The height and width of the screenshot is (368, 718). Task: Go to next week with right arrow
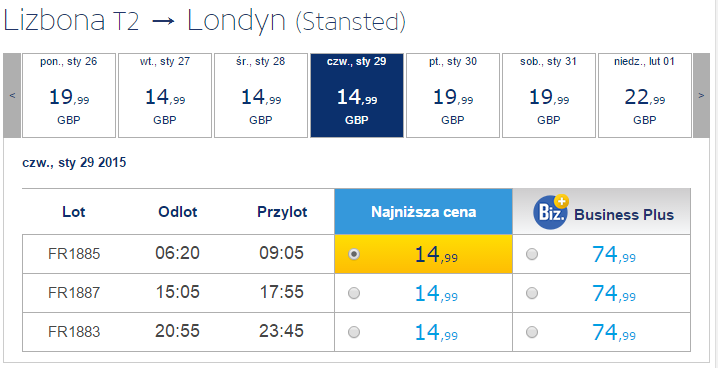(701, 95)
